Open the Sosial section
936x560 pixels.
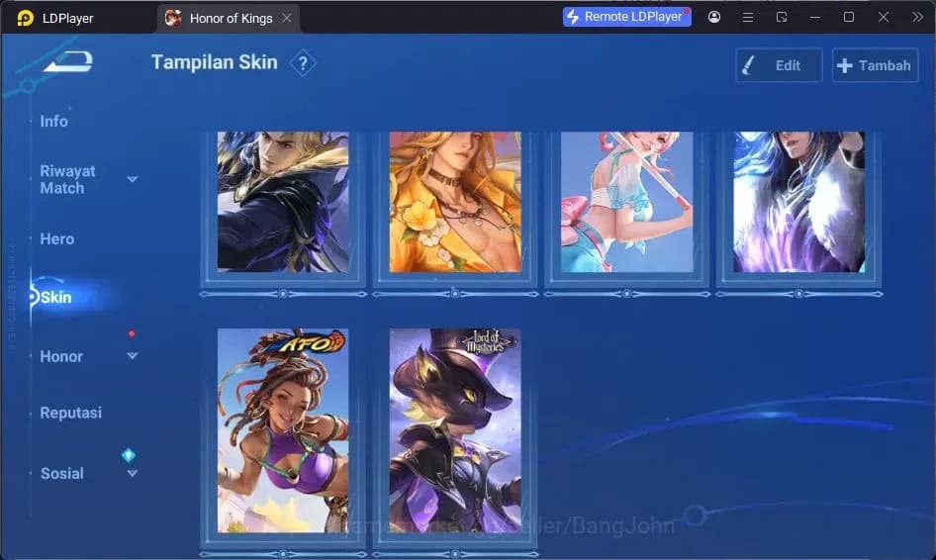click(x=62, y=474)
